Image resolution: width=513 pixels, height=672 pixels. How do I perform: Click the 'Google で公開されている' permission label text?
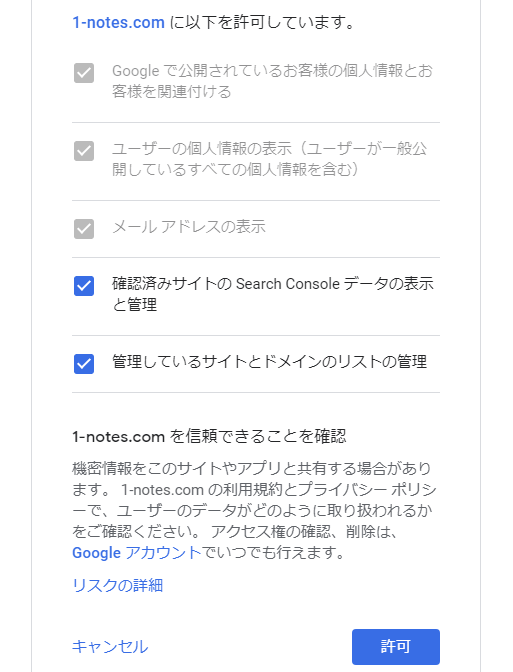coord(272,81)
